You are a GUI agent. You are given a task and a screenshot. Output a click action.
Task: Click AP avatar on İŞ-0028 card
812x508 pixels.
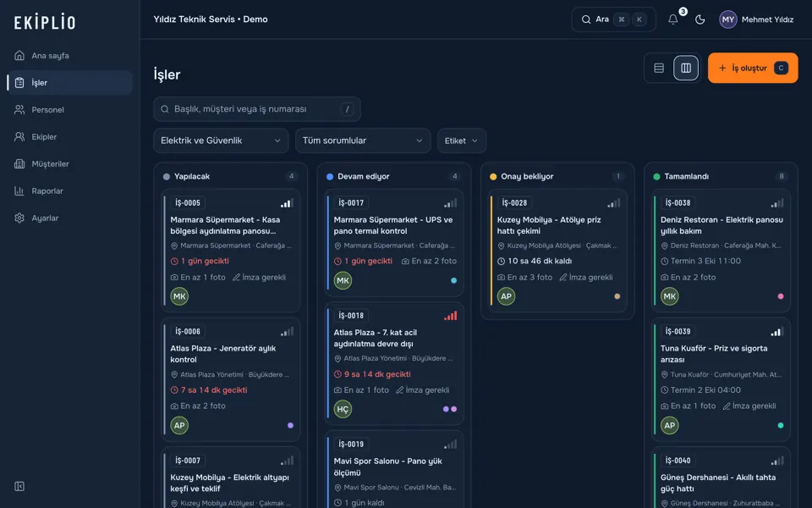click(506, 296)
